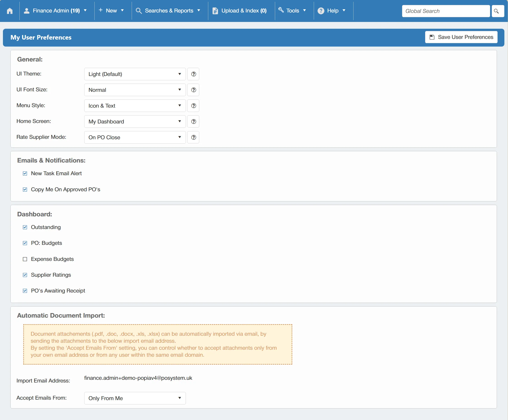Open the Tools menu

click(x=292, y=11)
